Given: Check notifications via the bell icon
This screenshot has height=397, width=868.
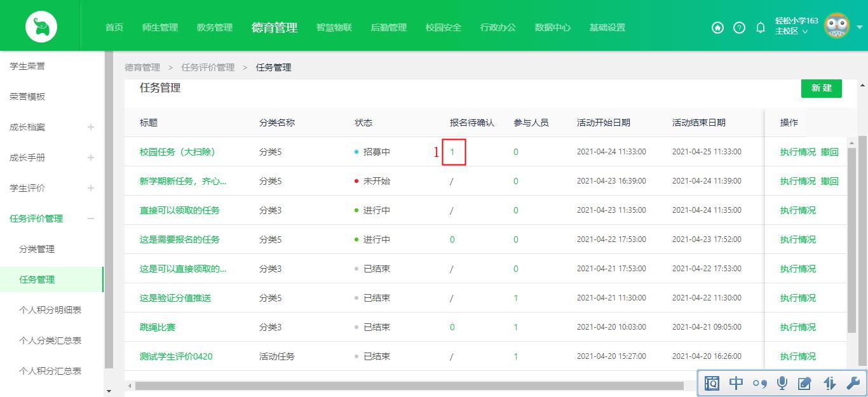Looking at the screenshot, I should point(760,28).
